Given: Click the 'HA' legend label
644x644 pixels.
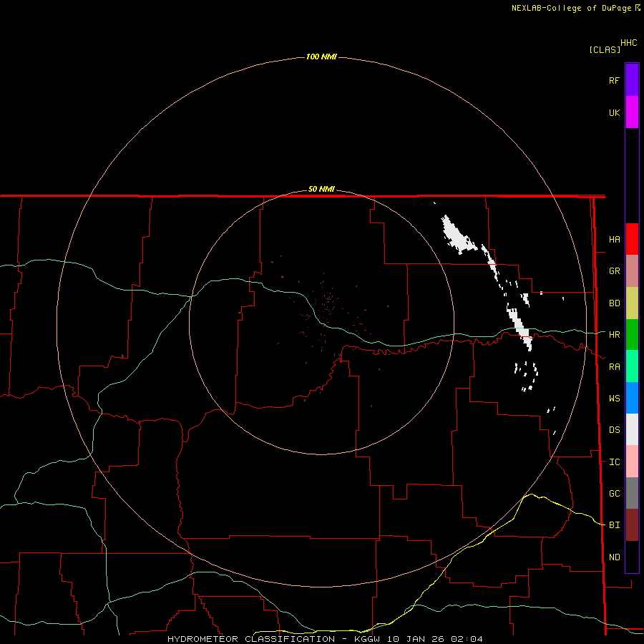Looking at the screenshot, I should coord(614,240).
